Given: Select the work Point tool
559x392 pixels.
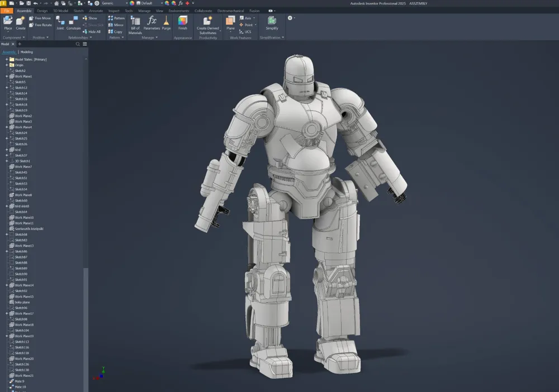Looking at the screenshot, I should [x=248, y=25].
